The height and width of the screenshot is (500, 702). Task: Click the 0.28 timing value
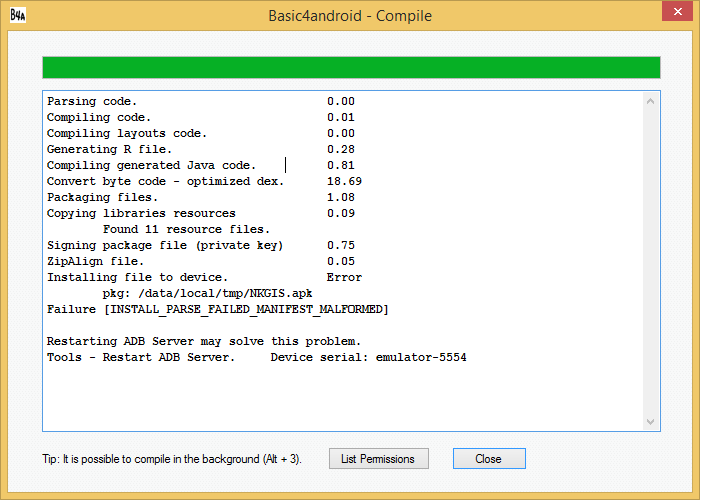[x=341, y=150]
